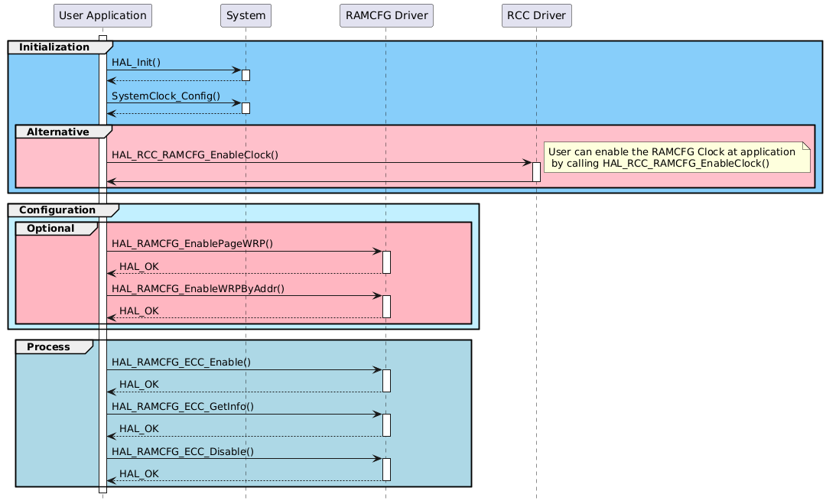Click the activation bar on the System lifeline

246,74
